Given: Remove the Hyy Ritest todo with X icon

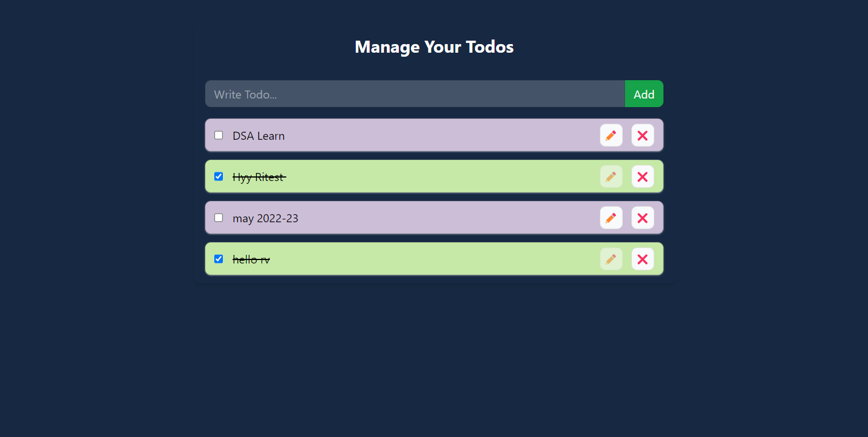Looking at the screenshot, I should click(642, 176).
